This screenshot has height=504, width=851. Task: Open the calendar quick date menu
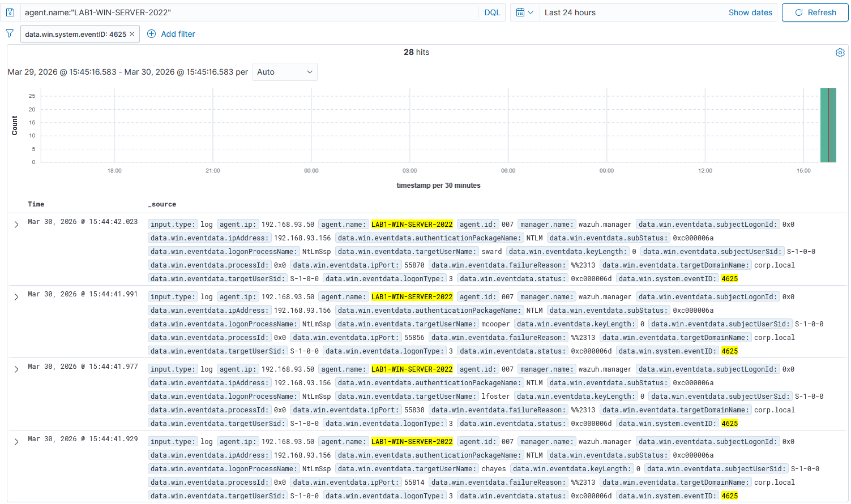click(525, 12)
